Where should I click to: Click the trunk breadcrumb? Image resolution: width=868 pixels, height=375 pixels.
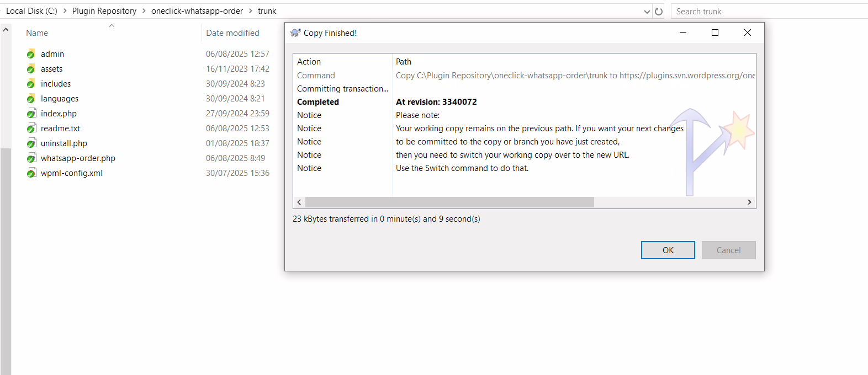[267, 11]
